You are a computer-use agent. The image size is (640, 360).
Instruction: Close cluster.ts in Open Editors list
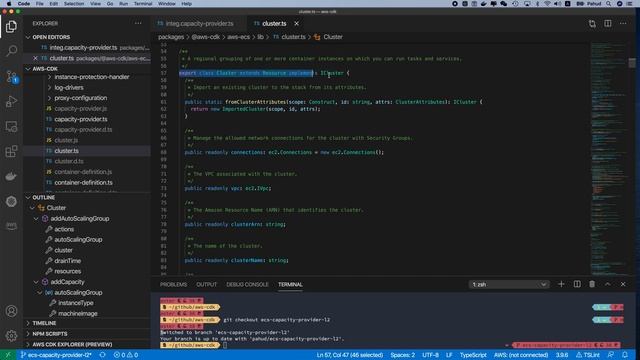click(35, 58)
